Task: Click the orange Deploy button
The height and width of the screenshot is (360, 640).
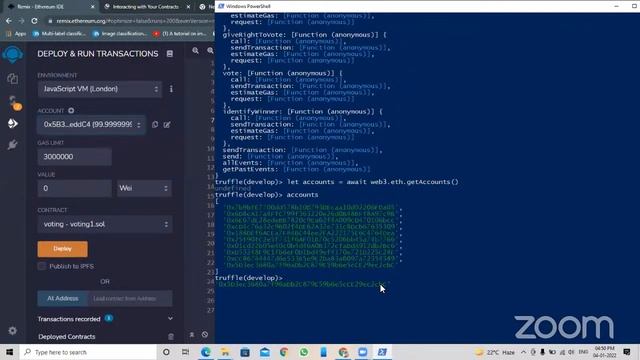Action: 62,249
